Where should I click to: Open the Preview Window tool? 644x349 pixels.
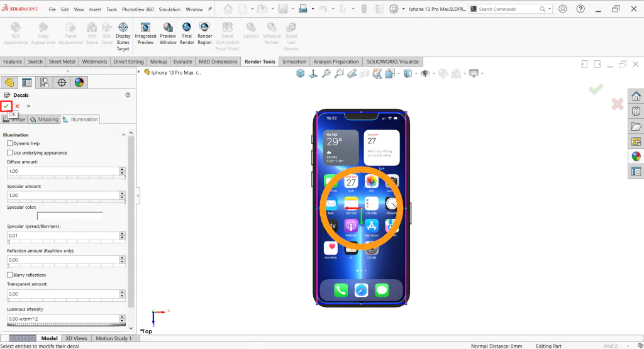coord(167,34)
